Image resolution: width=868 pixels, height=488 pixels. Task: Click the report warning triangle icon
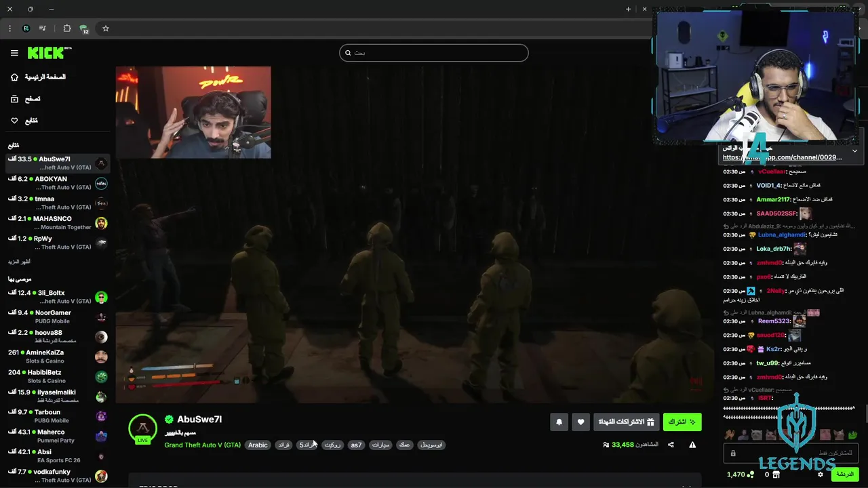tap(692, 445)
